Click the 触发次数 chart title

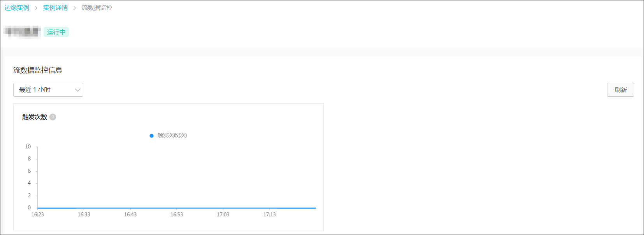point(35,117)
